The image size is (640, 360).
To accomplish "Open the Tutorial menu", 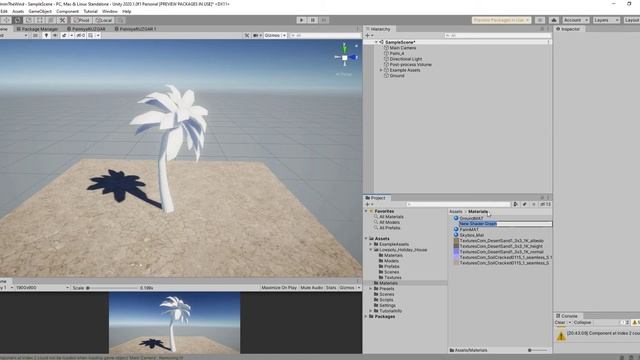I will click(90, 11).
